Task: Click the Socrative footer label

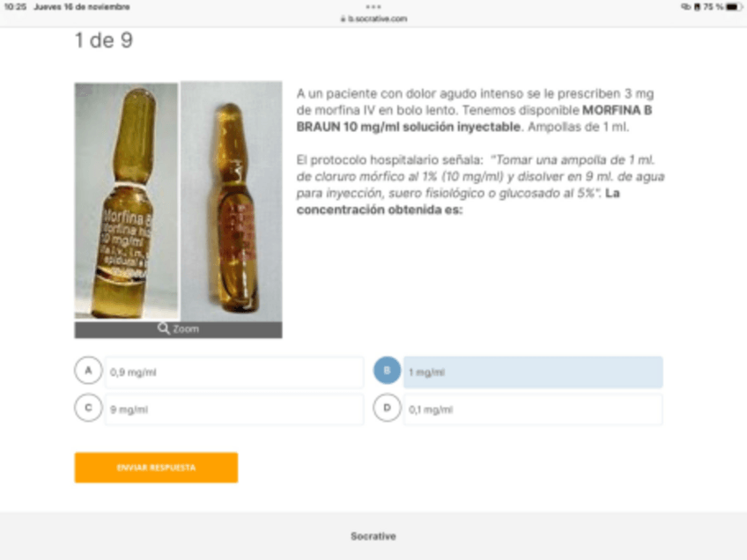Action: 373,536
